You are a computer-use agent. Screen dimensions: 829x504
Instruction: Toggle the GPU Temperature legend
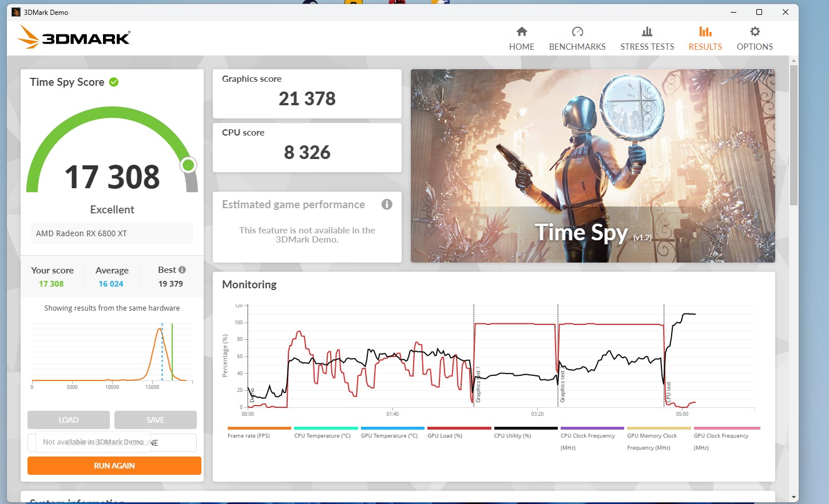coord(392,432)
